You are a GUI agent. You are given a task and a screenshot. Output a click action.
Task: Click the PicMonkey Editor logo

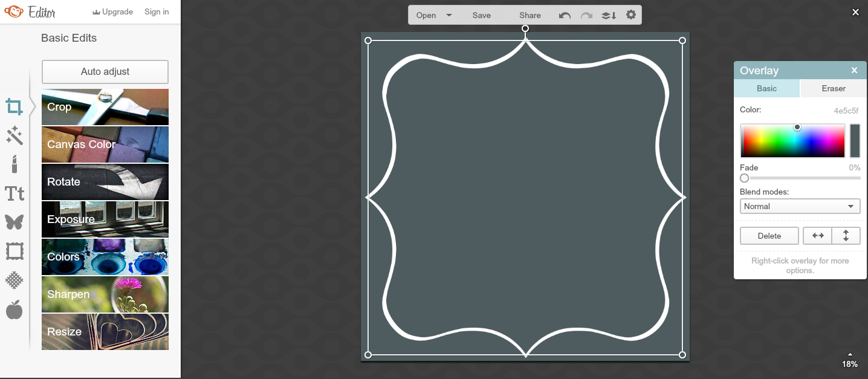pyautogui.click(x=30, y=11)
